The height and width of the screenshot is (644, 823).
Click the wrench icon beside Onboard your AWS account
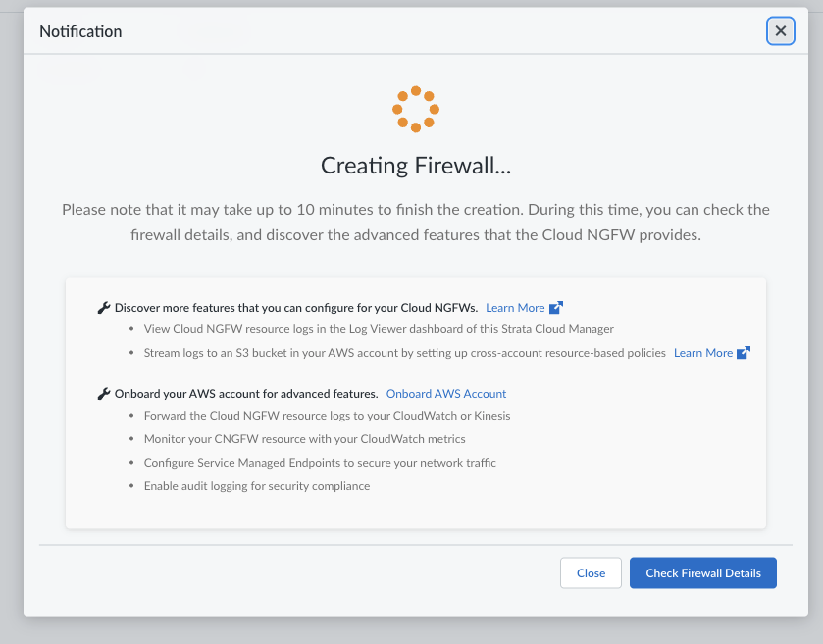pos(104,394)
